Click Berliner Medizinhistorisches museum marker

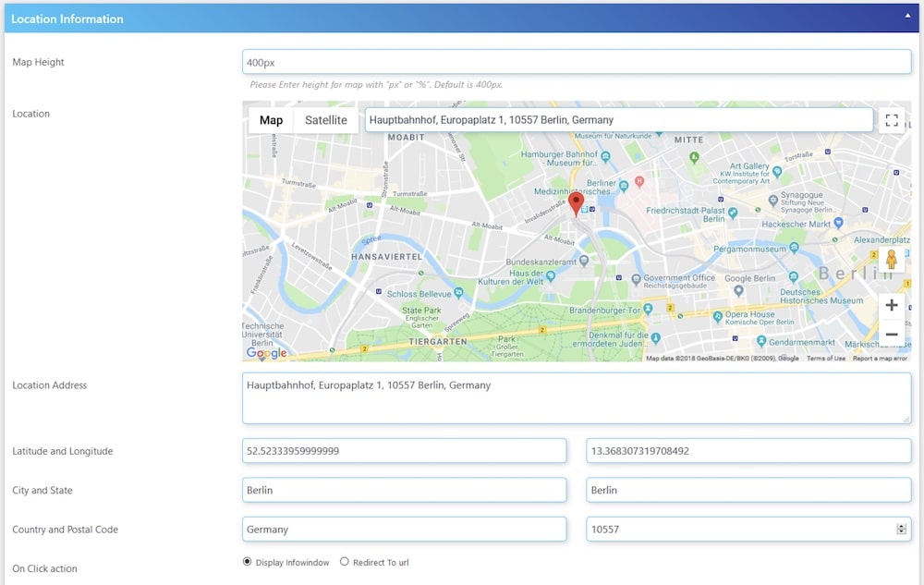[624, 186]
